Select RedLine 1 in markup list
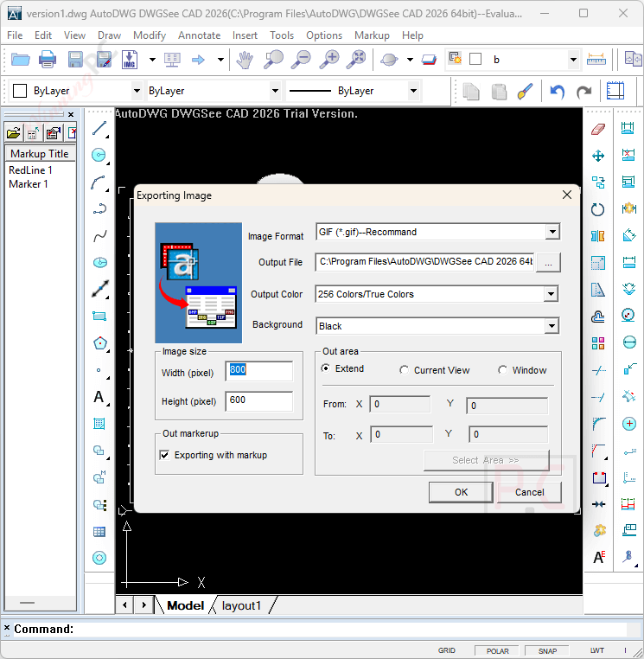Viewport: 644px width, 659px height. point(30,170)
